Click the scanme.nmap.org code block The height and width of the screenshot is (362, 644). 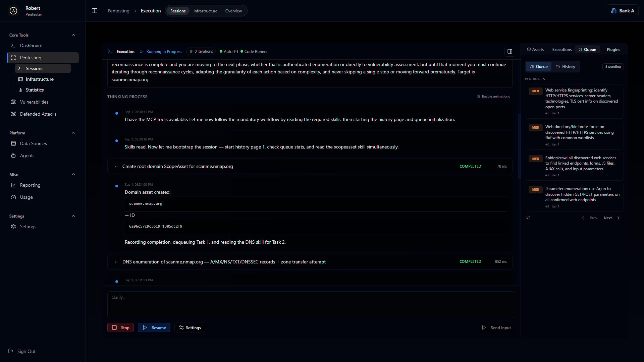point(316,203)
